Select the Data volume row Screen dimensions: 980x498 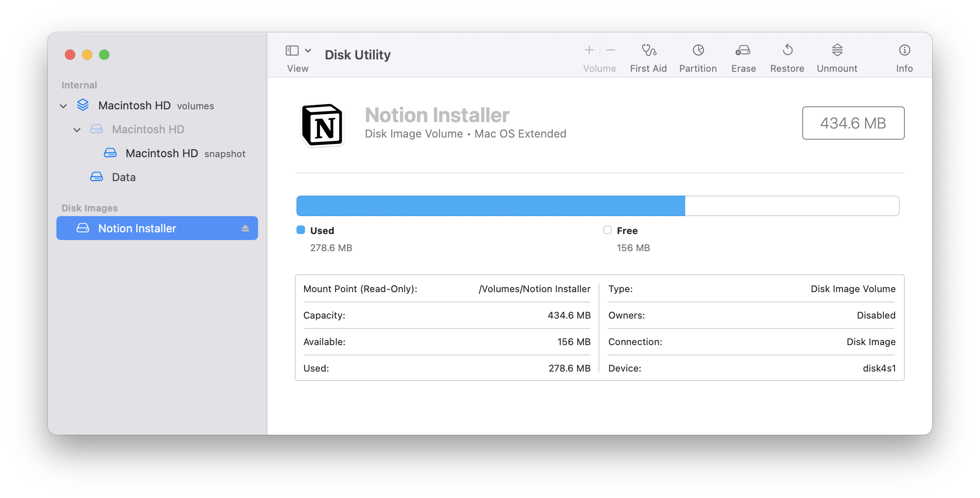click(x=157, y=177)
